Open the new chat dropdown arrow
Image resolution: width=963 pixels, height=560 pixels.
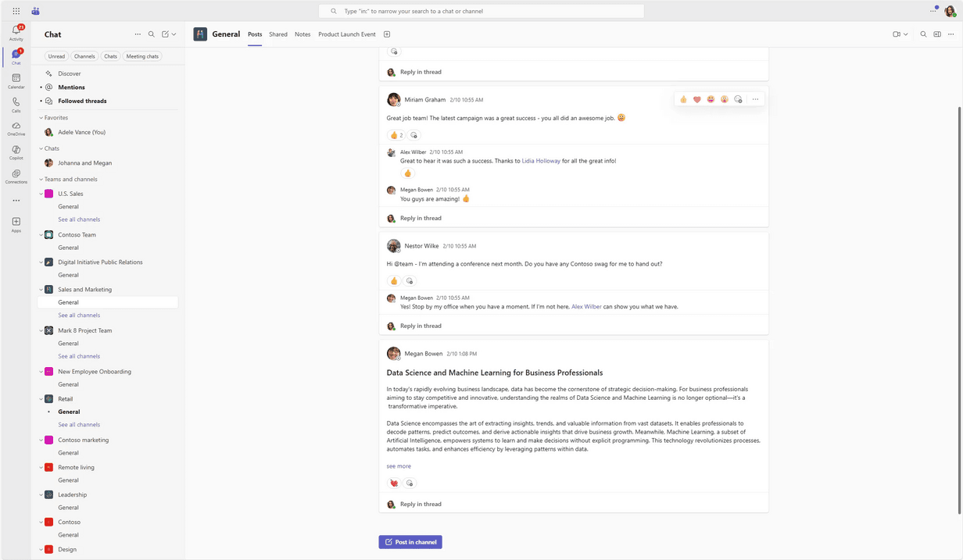point(174,34)
